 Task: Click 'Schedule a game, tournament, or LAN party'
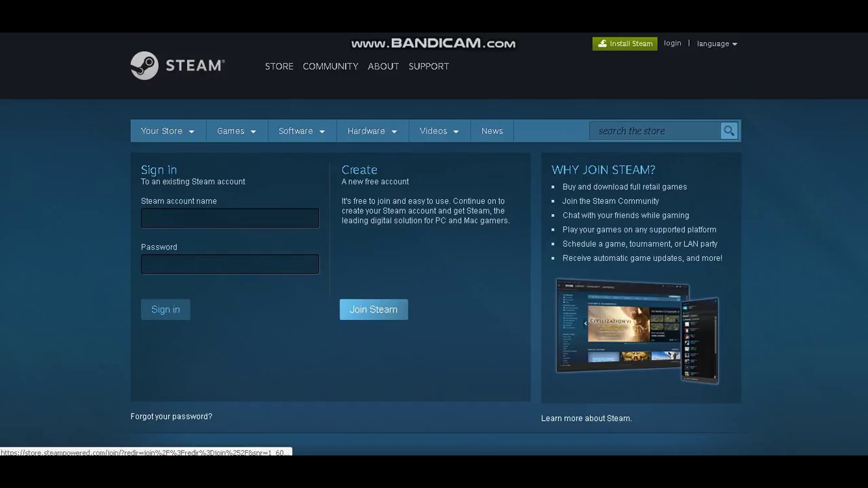tap(640, 244)
